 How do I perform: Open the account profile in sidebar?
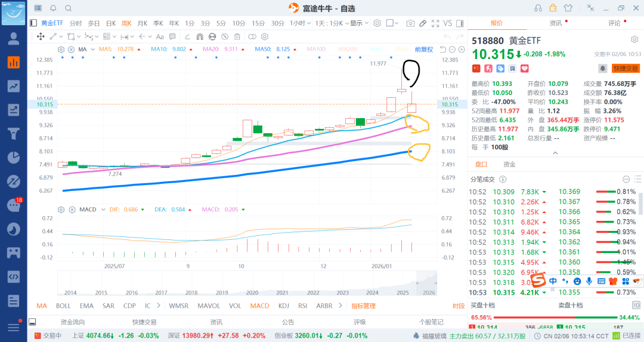14,38
